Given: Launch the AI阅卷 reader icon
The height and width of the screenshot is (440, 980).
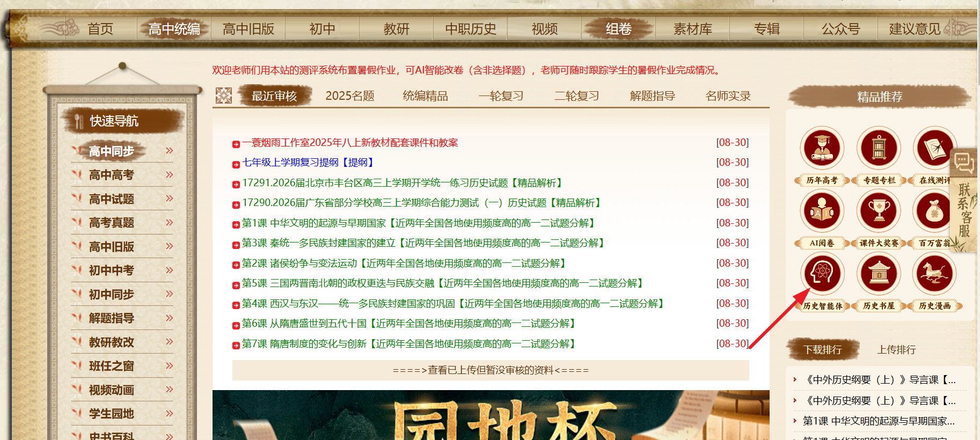Looking at the screenshot, I should pos(822,211).
